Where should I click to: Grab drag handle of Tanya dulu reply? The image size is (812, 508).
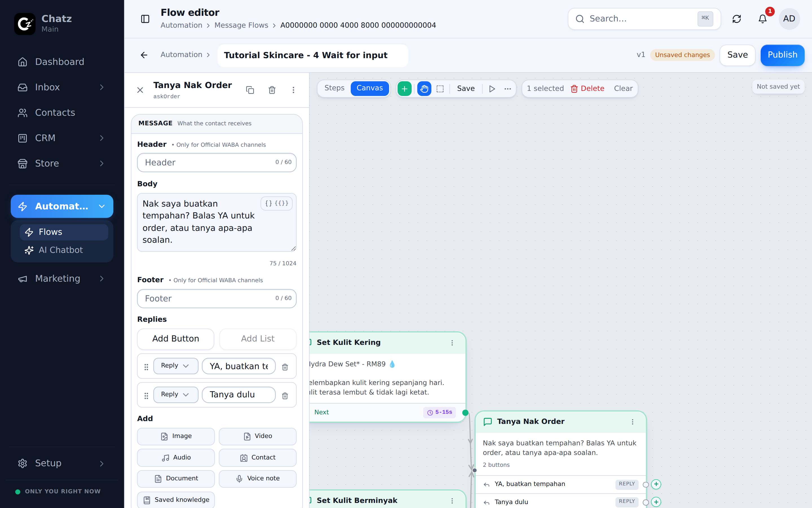(146, 396)
